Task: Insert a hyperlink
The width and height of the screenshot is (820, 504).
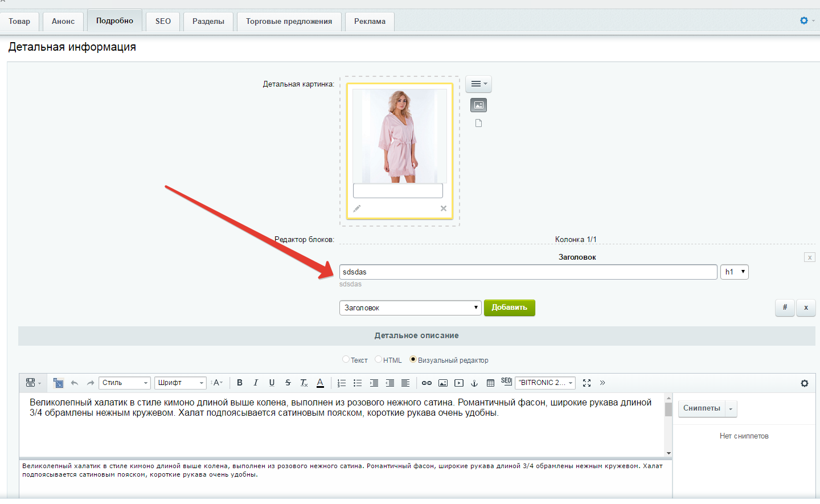Action: [427, 383]
